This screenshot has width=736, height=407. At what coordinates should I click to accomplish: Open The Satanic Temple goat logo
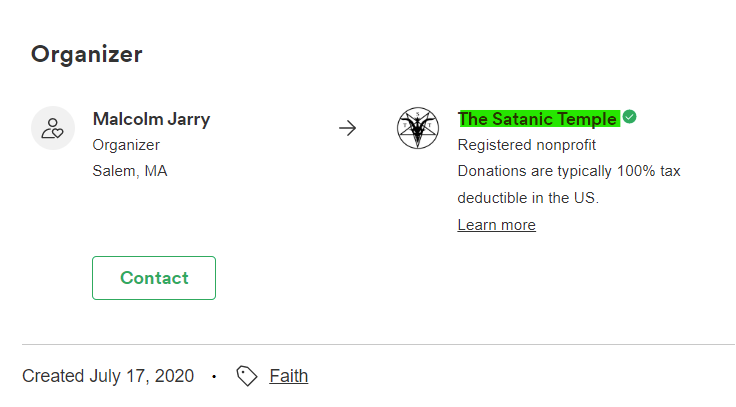(418, 128)
